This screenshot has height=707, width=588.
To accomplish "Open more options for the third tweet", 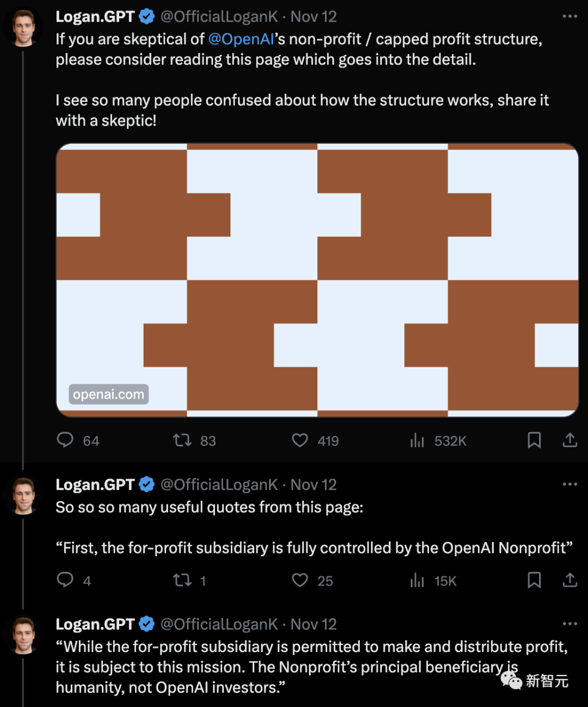I will pos(569,624).
